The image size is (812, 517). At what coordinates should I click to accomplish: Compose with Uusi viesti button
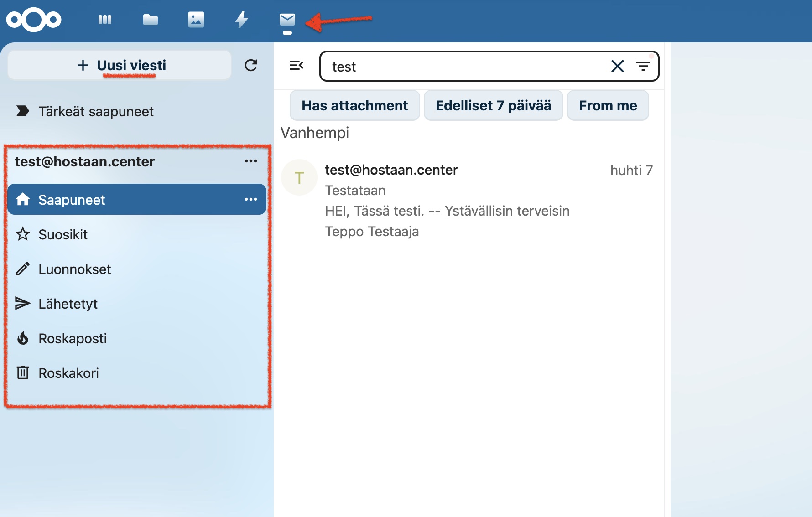(120, 65)
